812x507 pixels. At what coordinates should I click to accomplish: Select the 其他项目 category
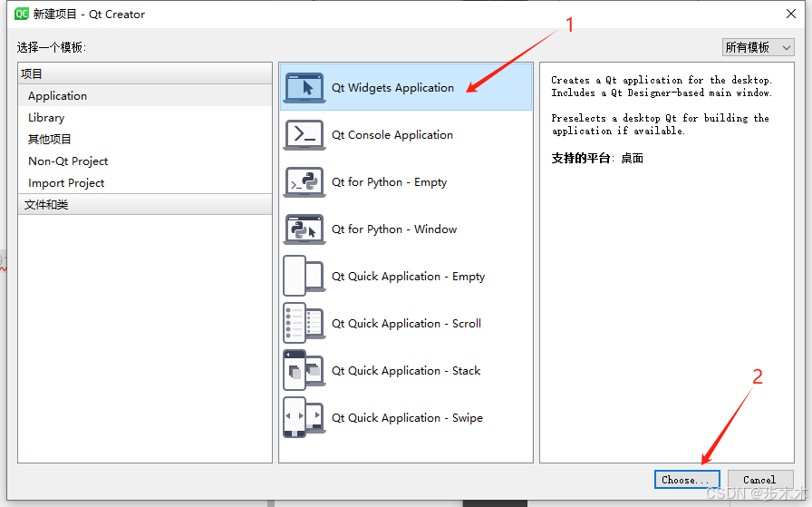point(145,140)
